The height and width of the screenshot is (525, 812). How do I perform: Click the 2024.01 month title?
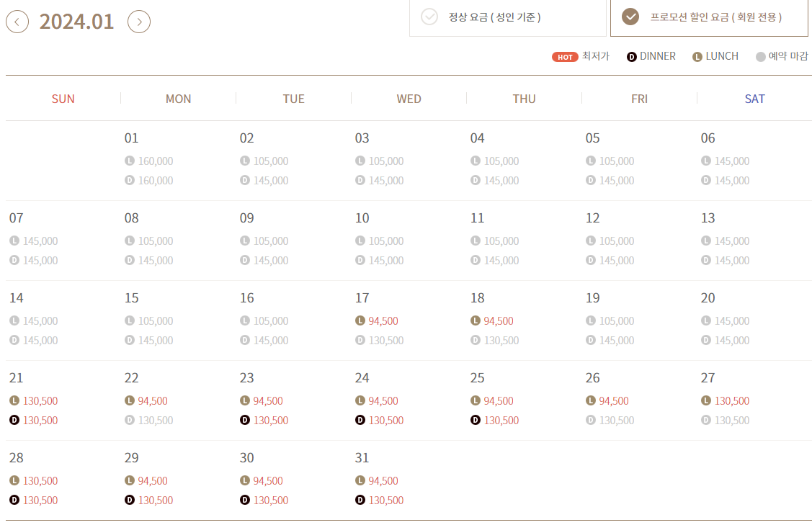[77, 22]
